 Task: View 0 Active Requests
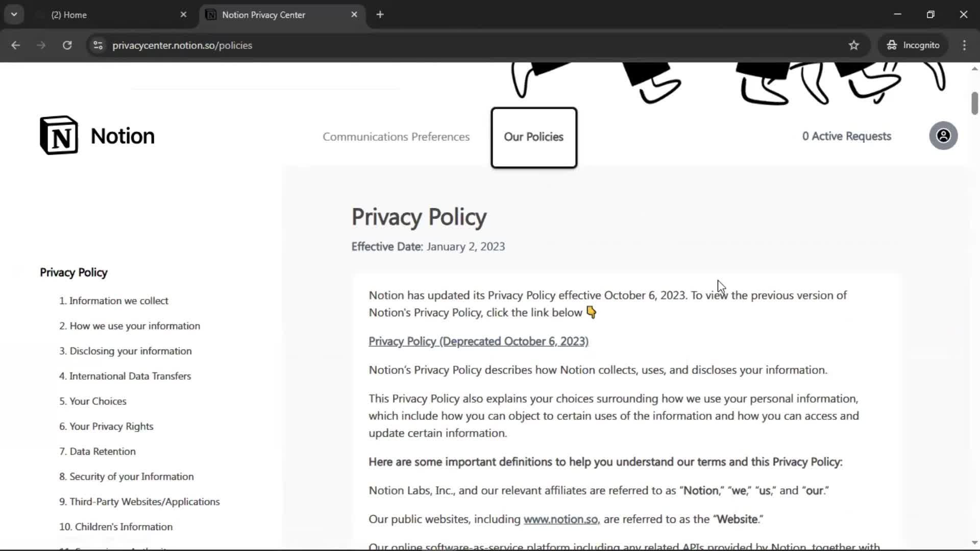coord(846,136)
